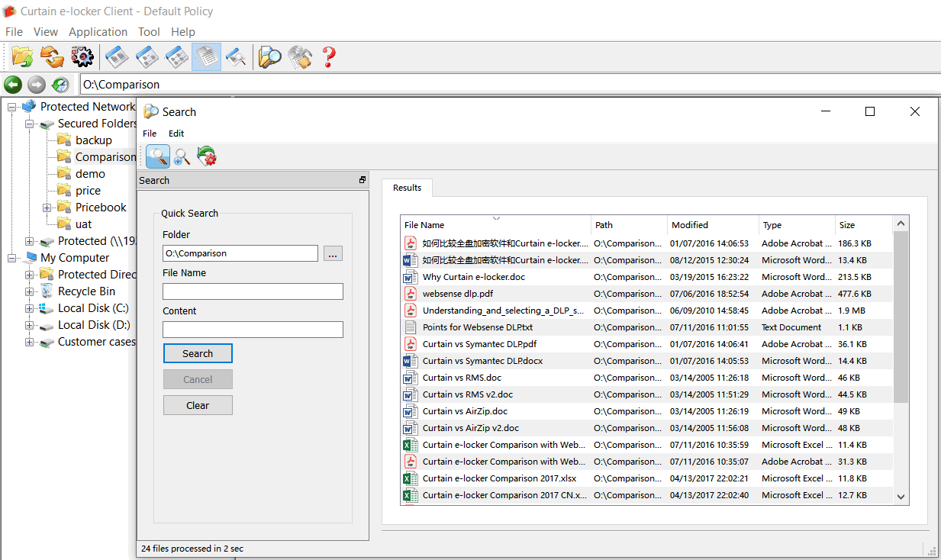The width and height of the screenshot is (941, 560).
Task: Click the main address bar O:\Comparison
Action: point(509,85)
